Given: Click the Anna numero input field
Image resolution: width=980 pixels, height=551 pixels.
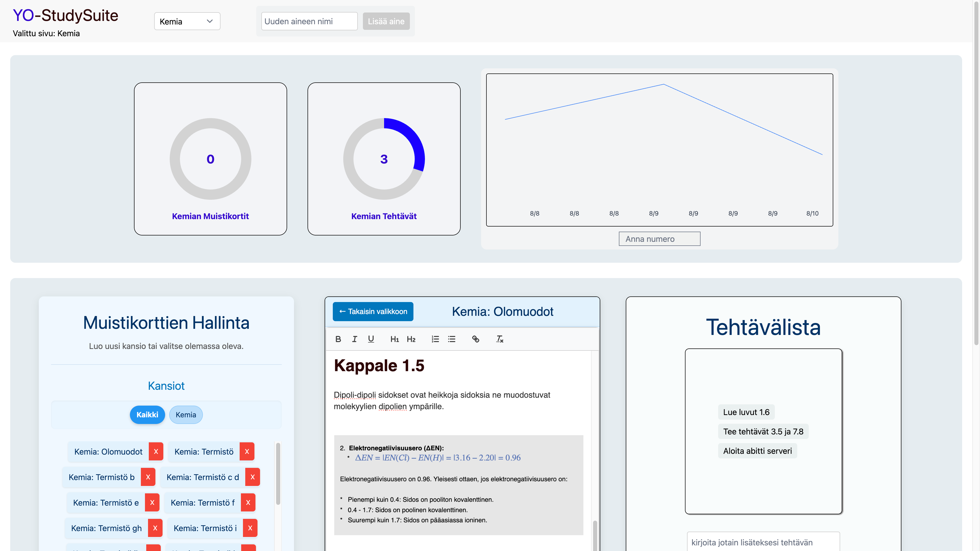Looking at the screenshot, I should pos(659,239).
